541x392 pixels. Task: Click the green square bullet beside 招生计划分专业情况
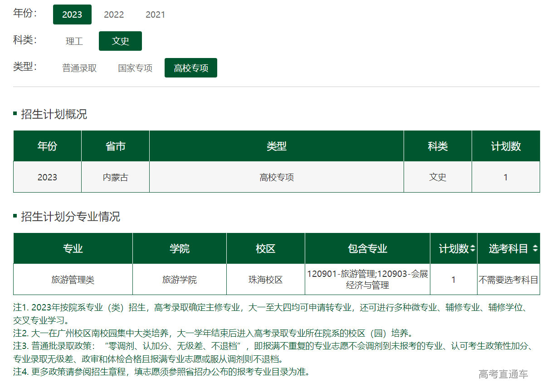[15, 217]
